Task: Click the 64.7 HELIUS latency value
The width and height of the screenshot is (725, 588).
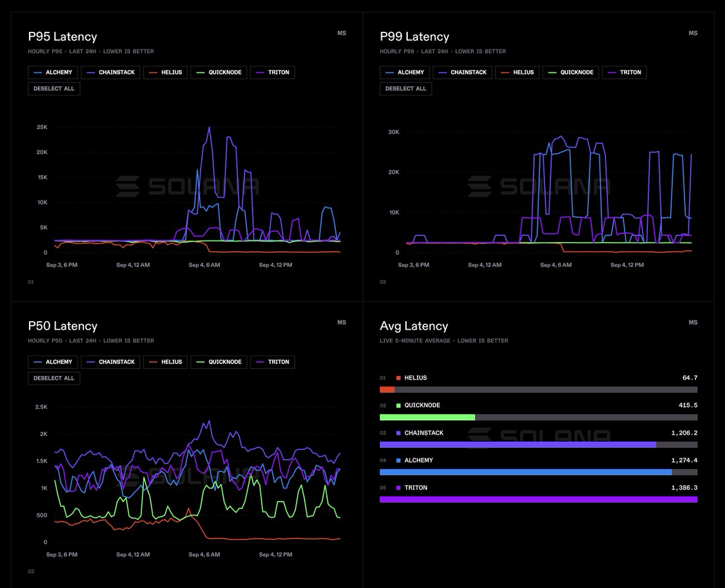Action: pos(690,378)
